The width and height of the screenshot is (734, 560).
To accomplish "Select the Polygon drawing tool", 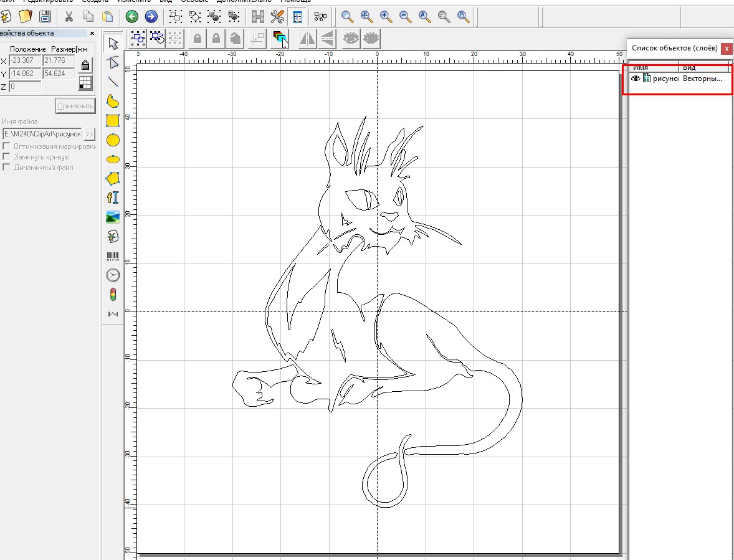I will (113, 178).
